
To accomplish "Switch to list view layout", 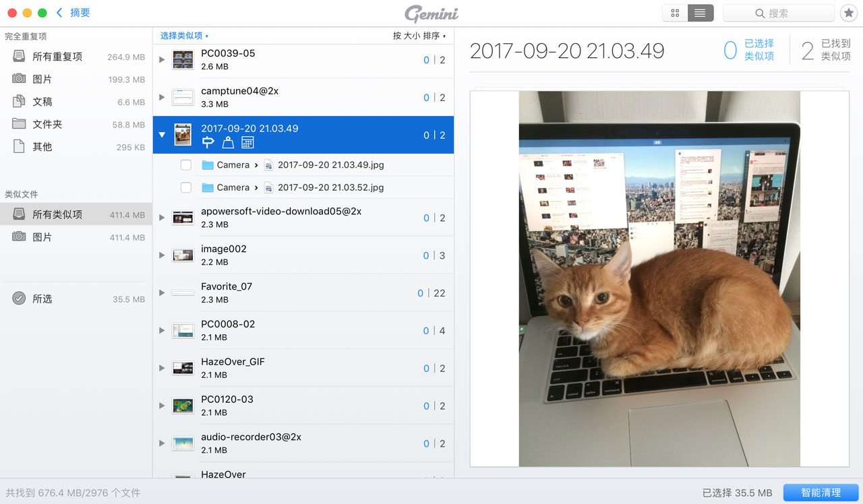I will [701, 13].
